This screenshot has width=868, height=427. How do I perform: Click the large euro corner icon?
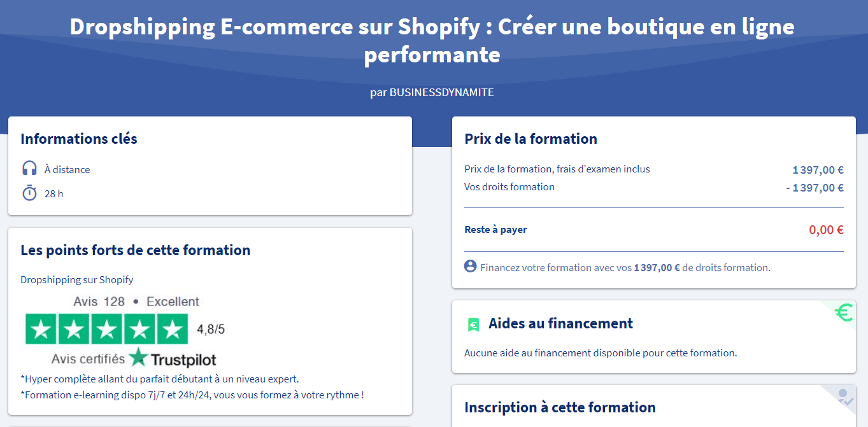pyautogui.click(x=844, y=312)
